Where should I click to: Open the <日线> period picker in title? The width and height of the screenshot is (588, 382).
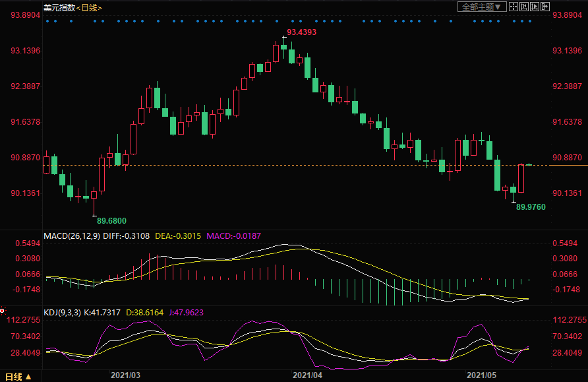[x=89, y=7]
